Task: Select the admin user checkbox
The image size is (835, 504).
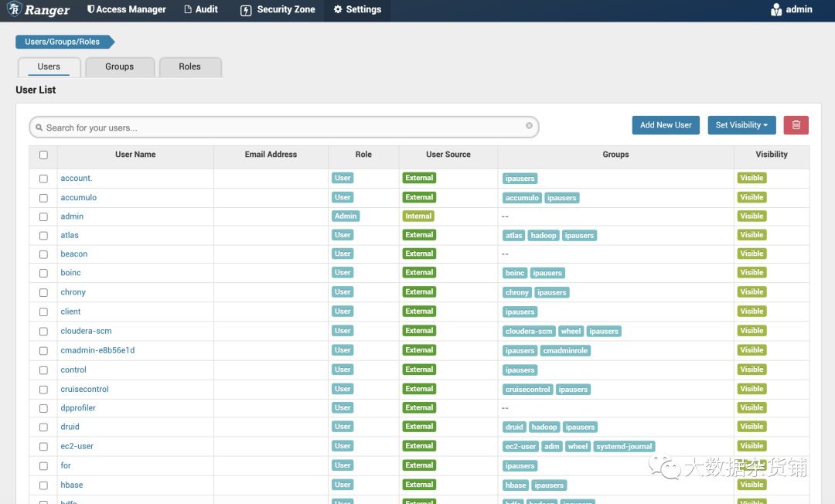Action: coord(43,216)
